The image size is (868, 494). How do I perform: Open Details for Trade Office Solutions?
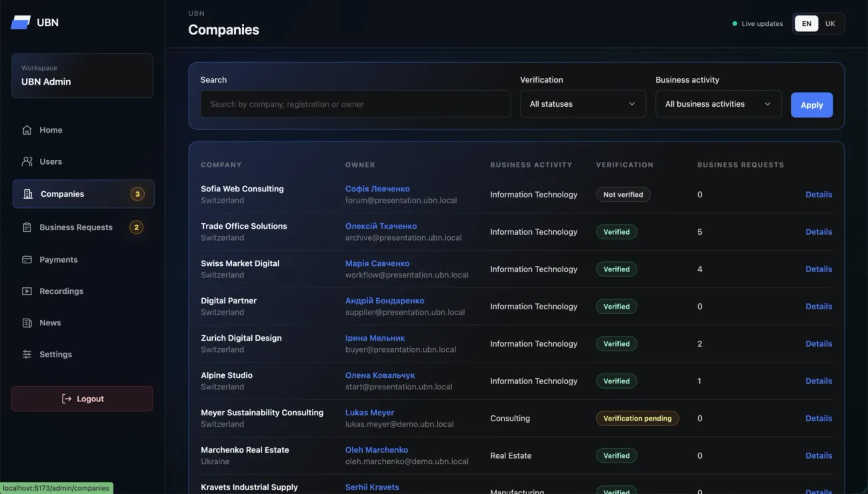pyautogui.click(x=819, y=232)
